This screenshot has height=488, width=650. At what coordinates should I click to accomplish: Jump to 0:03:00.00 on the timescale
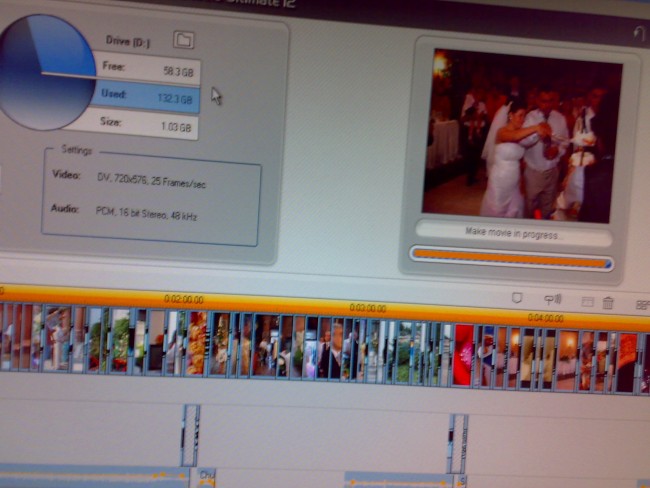pyautogui.click(x=368, y=308)
